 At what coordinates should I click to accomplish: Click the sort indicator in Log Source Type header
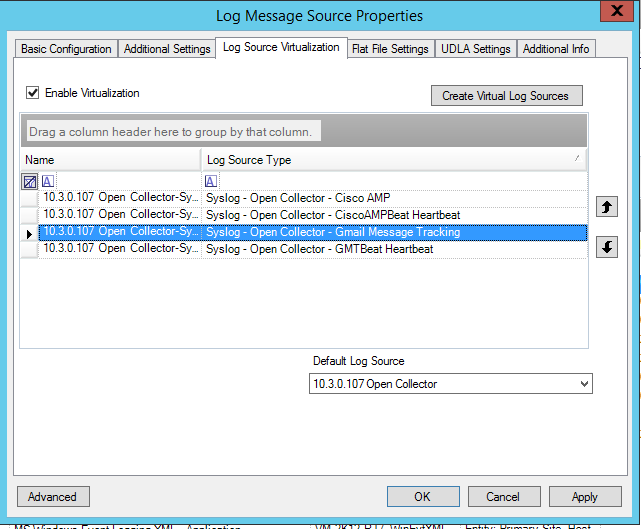tap(577, 159)
